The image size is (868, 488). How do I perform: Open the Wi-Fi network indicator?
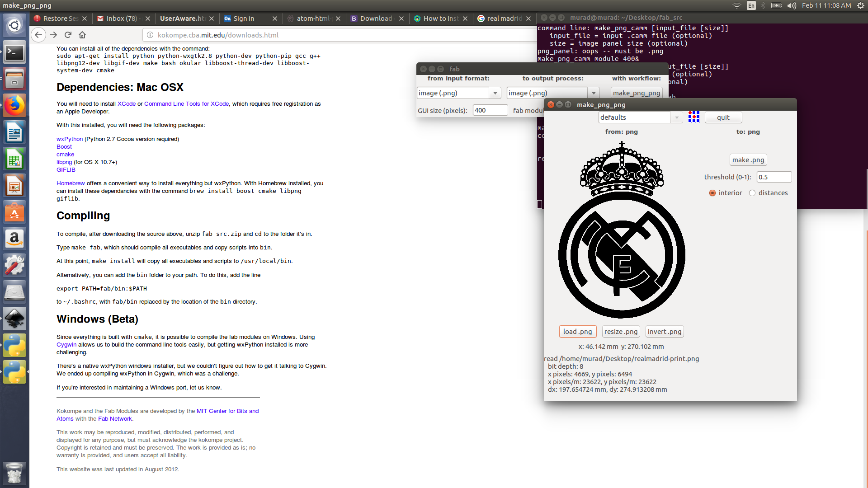pyautogui.click(x=736, y=5)
